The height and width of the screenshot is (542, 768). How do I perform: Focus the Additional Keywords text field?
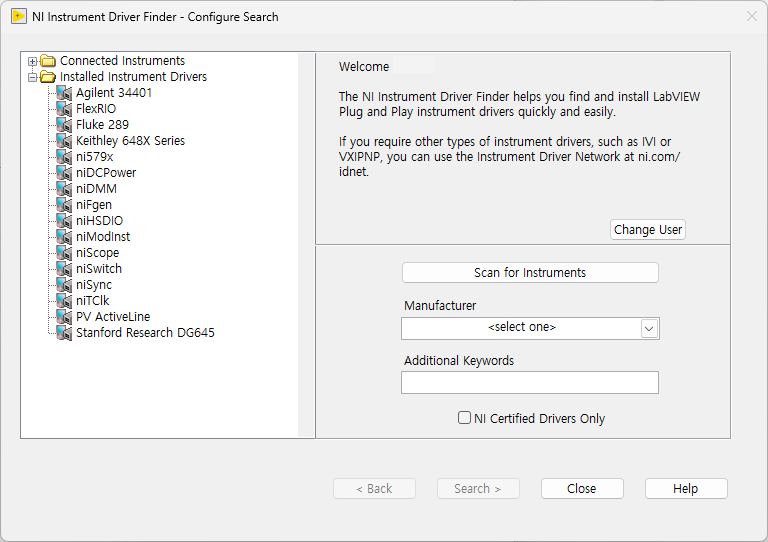(530, 382)
